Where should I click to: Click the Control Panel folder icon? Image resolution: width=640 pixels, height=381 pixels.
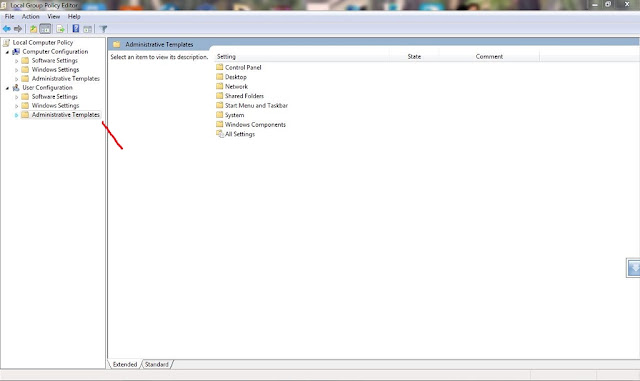(220, 67)
